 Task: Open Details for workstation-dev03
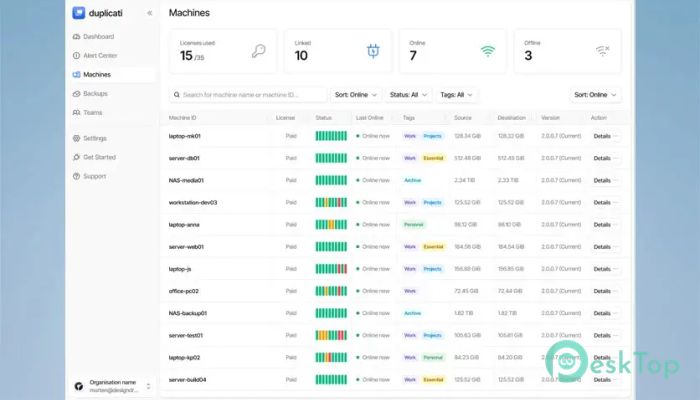tap(602, 203)
